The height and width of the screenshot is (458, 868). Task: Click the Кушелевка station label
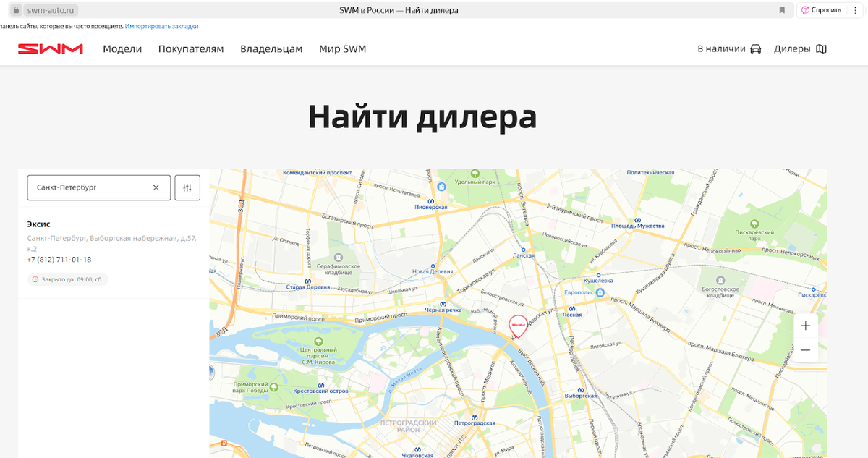pyautogui.click(x=598, y=280)
